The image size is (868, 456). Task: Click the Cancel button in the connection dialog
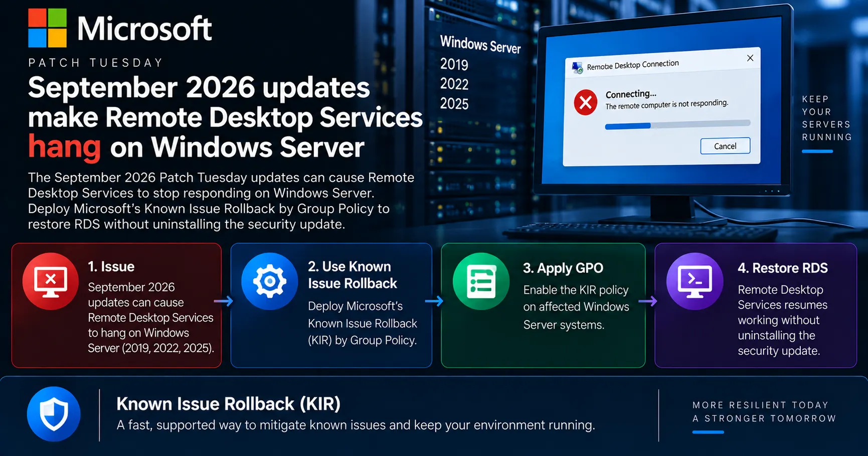[x=725, y=146]
